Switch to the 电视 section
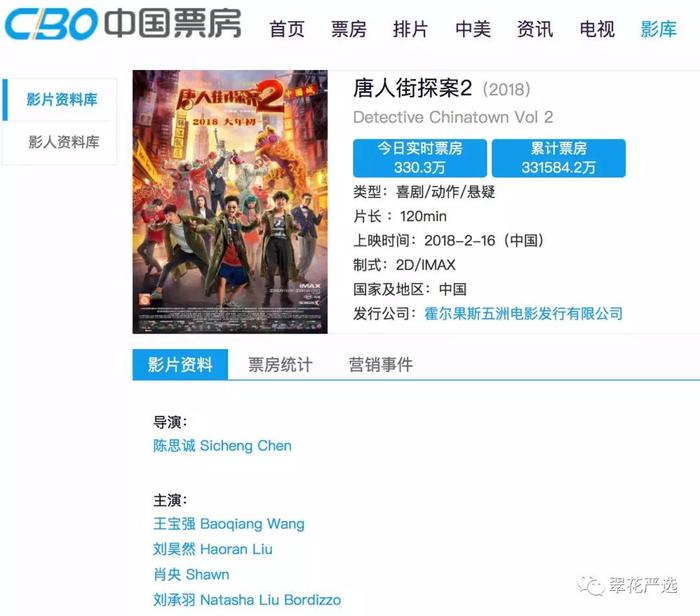700x616 pixels. pyautogui.click(x=597, y=29)
